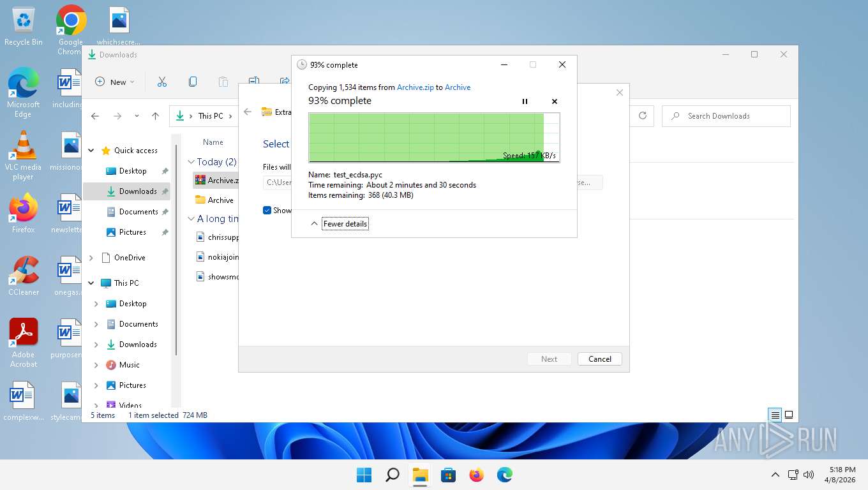Screen dimensions: 868x490
Task: Select the chrissupp file row
Action: [216, 237]
